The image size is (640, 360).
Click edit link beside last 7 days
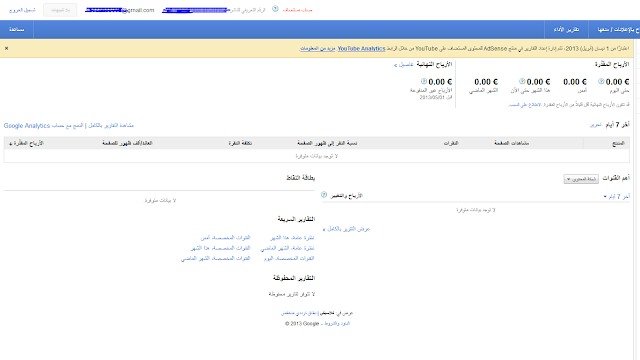(x=596, y=124)
